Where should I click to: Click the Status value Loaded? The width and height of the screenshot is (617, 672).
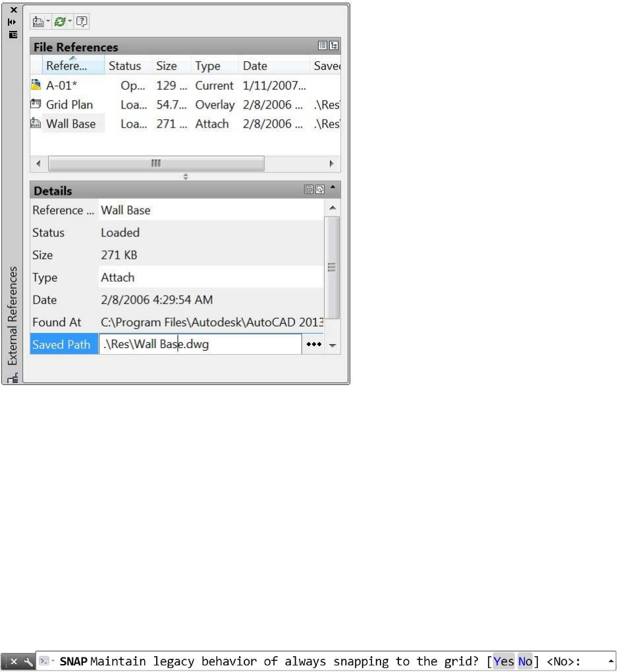[x=120, y=232]
